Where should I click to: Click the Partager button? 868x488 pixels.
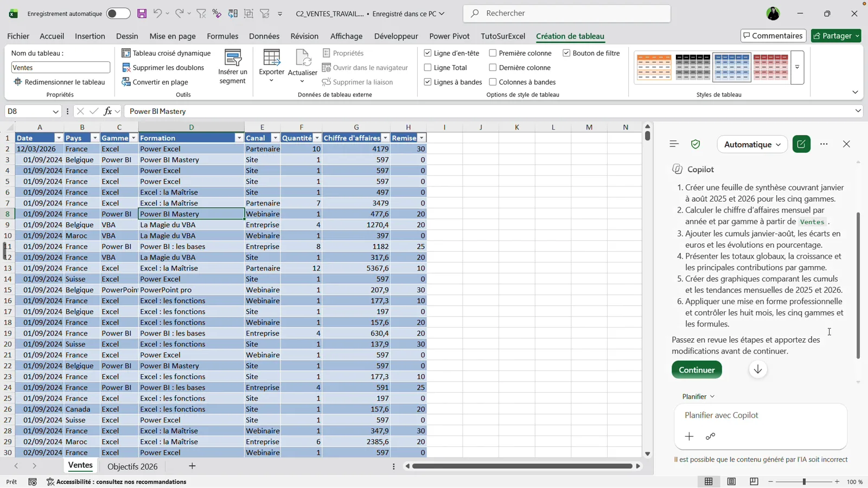tap(836, 36)
